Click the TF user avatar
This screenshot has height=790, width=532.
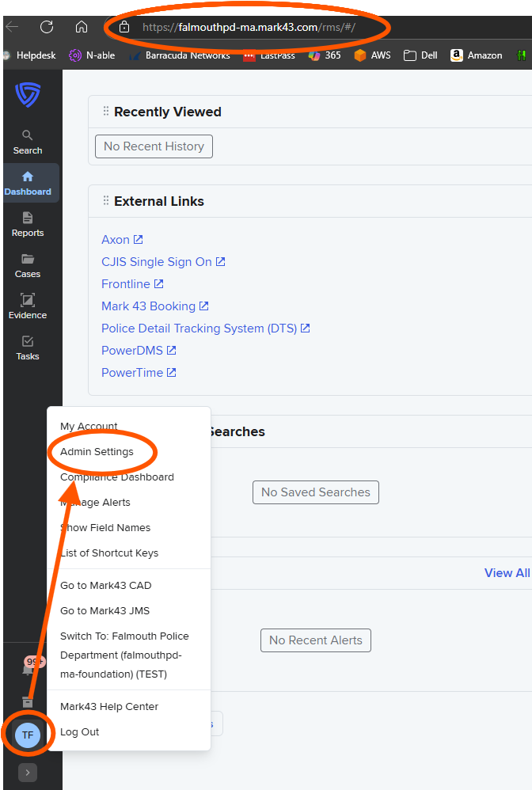coord(28,735)
